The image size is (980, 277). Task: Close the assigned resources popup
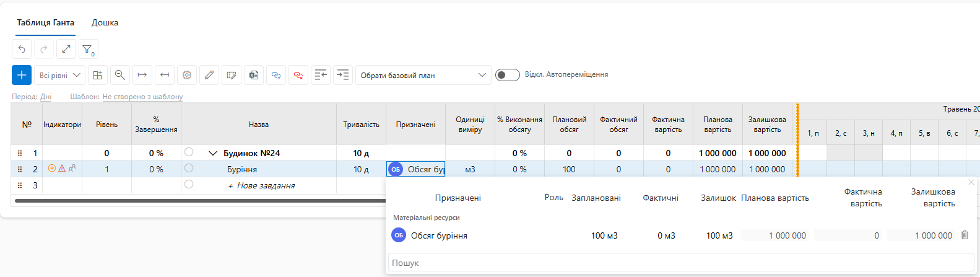tap(971, 182)
